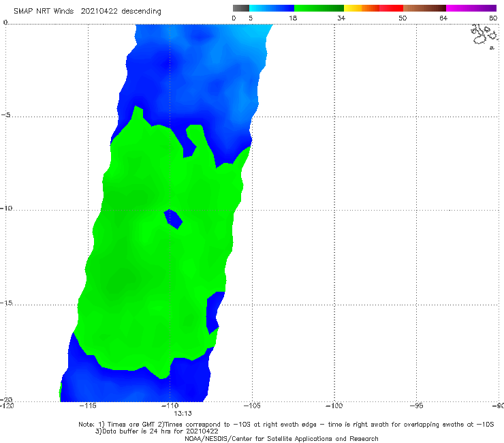Click the longitude label "-115"

tap(88, 406)
